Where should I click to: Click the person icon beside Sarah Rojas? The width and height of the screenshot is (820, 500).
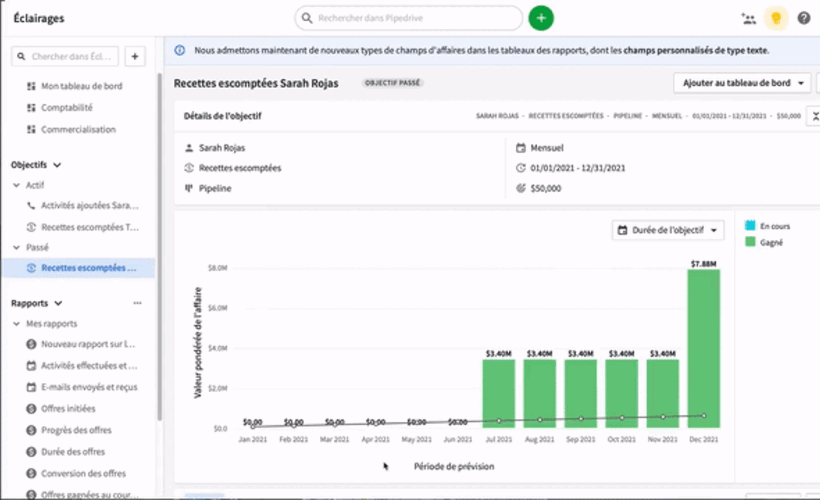point(189,148)
